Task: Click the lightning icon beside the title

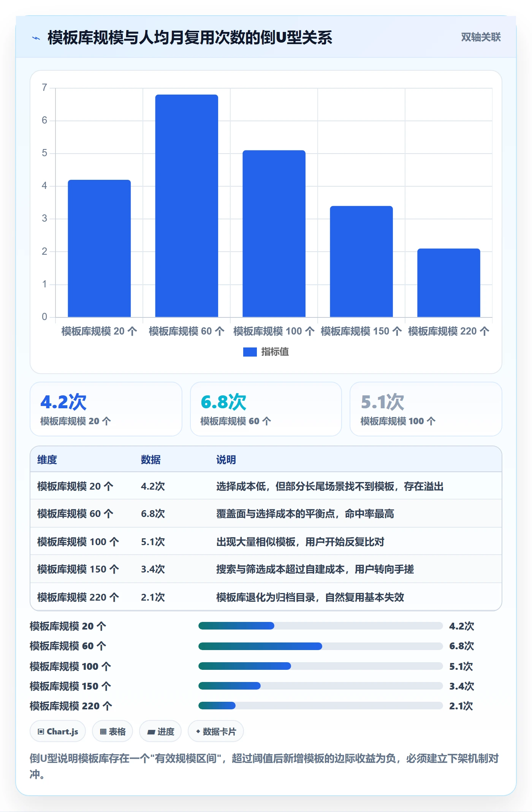Action: point(36,38)
